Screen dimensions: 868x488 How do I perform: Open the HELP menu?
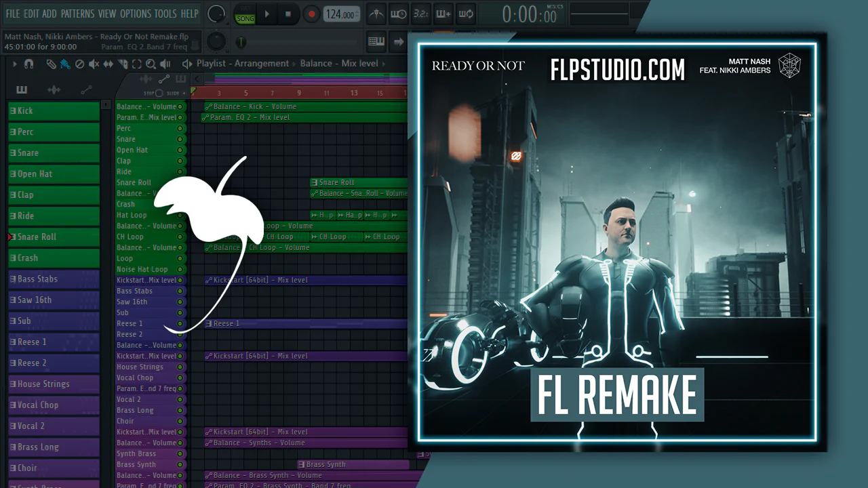(x=190, y=14)
